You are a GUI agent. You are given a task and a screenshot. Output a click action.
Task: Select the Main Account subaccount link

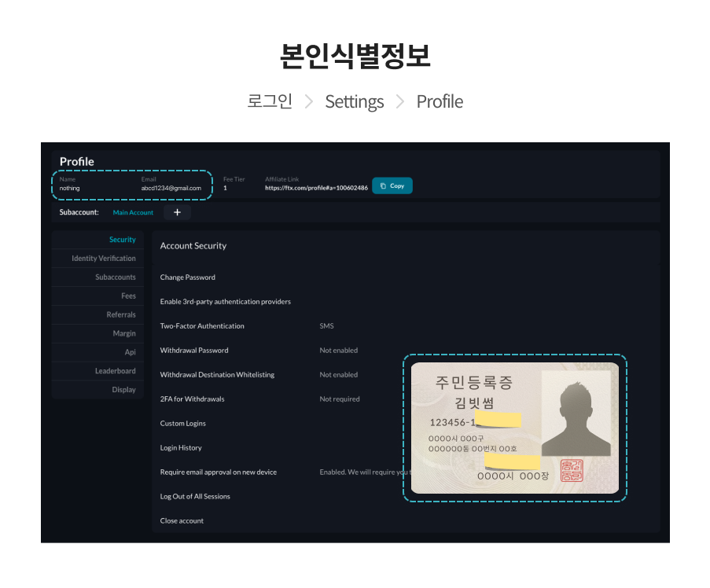tap(133, 212)
